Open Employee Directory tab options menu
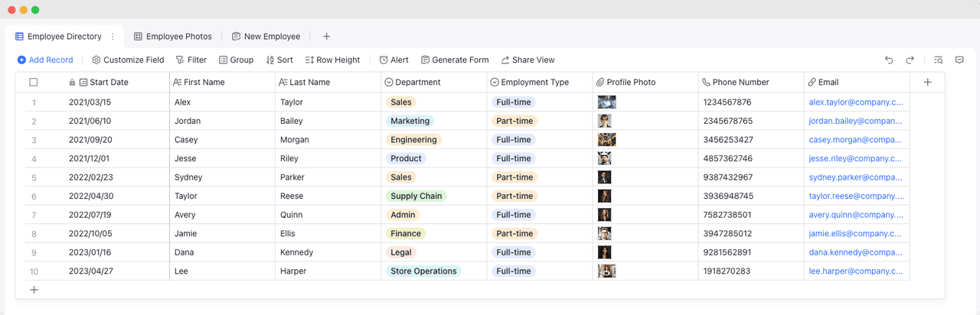The width and height of the screenshot is (980, 315). (x=113, y=36)
